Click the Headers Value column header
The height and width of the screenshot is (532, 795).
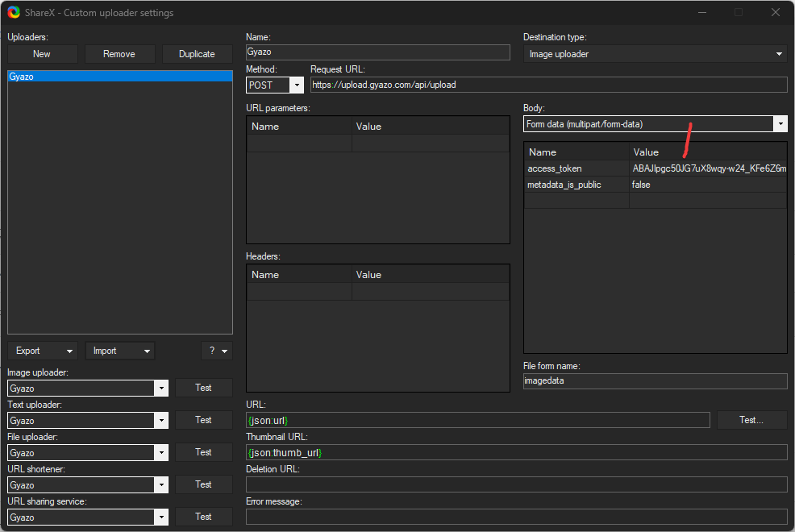pos(431,275)
